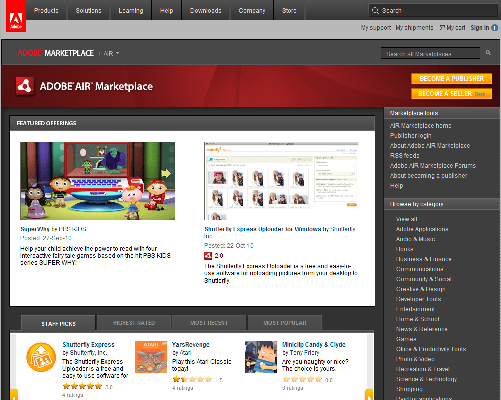Open the YarsRevenge staff pick title
This screenshot has height=400, width=501.
[x=191, y=344]
